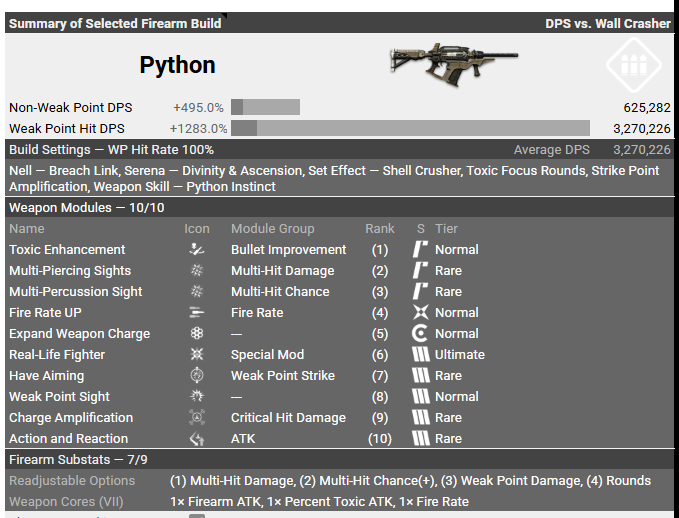Click socket icon in Have Aiming row
The image size is (679, 518).
[420, 376]
